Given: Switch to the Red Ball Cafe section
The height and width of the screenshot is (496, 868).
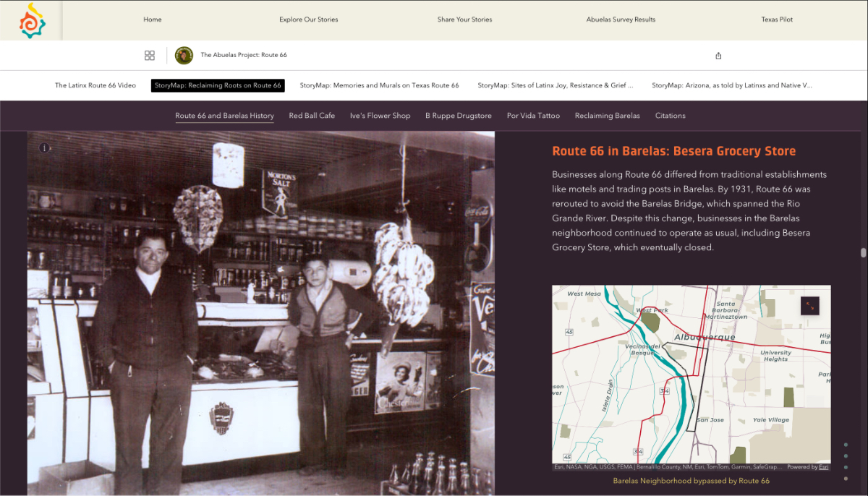Looking at the screenshot, I should click(x=312, y=115).
